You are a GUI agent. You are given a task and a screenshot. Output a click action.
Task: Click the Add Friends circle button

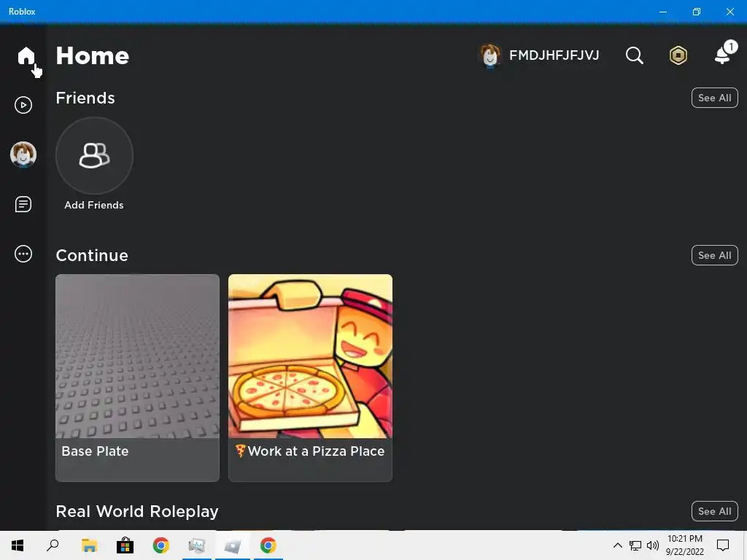[x=94, y=156]
